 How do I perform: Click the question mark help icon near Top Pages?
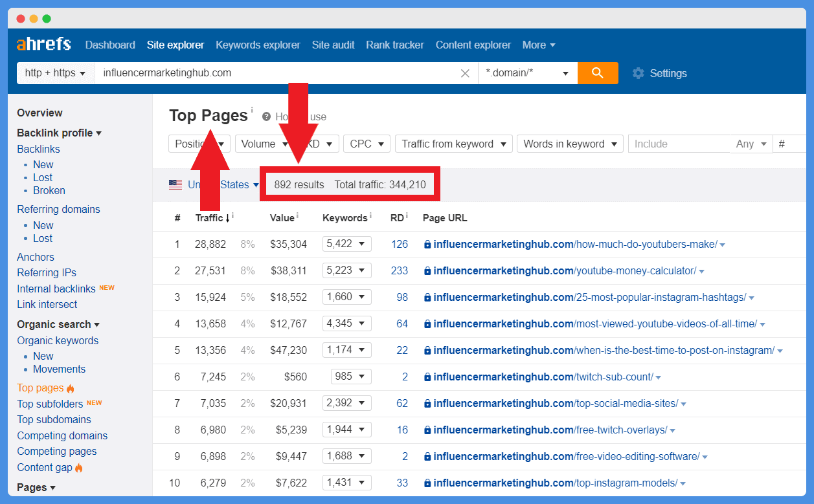click(266, 116)
